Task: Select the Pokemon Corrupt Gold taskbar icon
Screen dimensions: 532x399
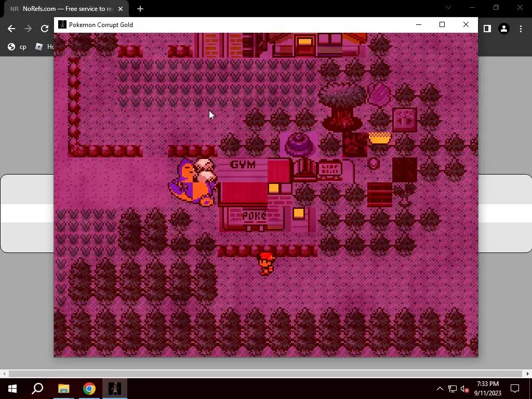Action: [115, 389]
